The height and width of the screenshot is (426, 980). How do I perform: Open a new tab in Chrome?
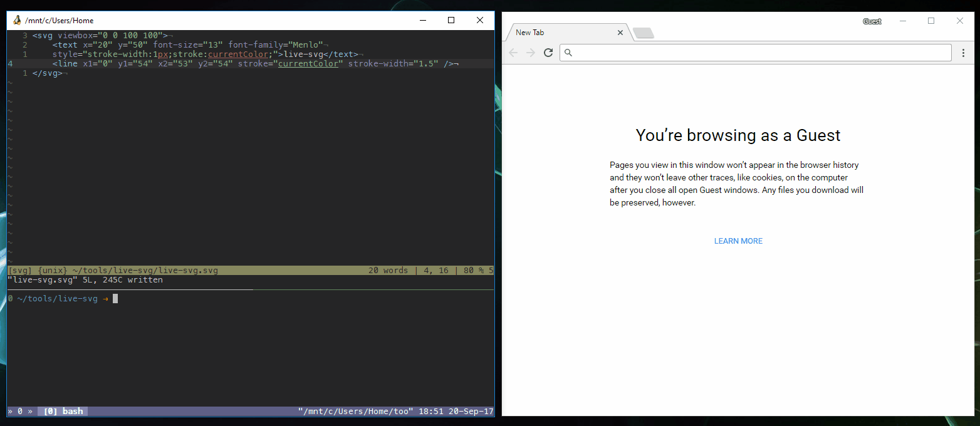644,33
